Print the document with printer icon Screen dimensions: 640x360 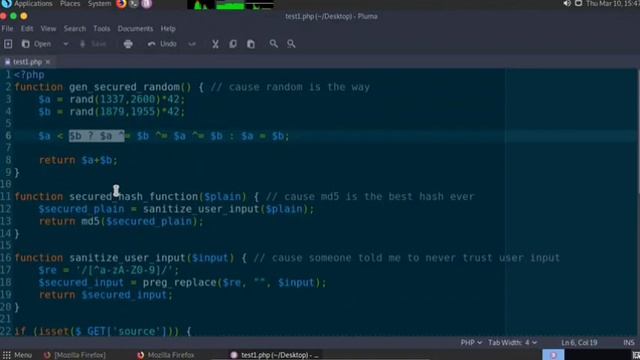tap(128, 44)
